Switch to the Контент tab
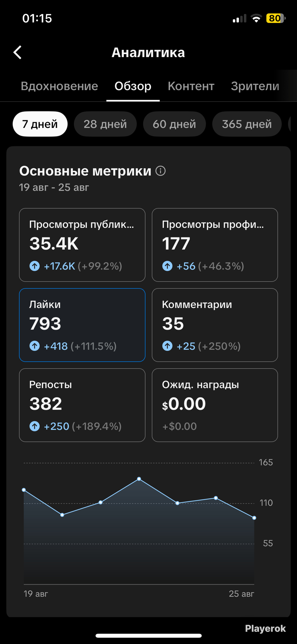 tap(191, 86)
